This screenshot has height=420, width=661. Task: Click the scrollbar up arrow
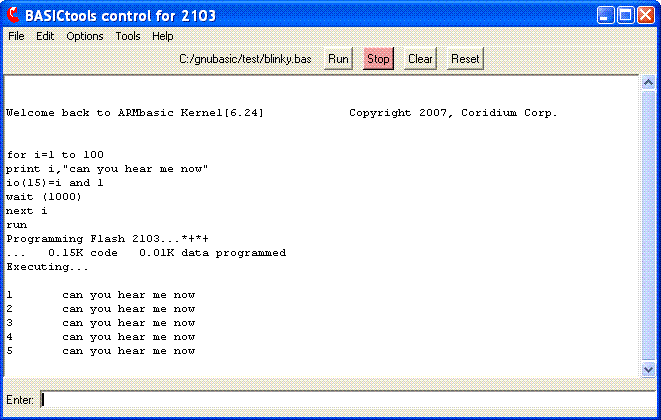pos(648,83)
